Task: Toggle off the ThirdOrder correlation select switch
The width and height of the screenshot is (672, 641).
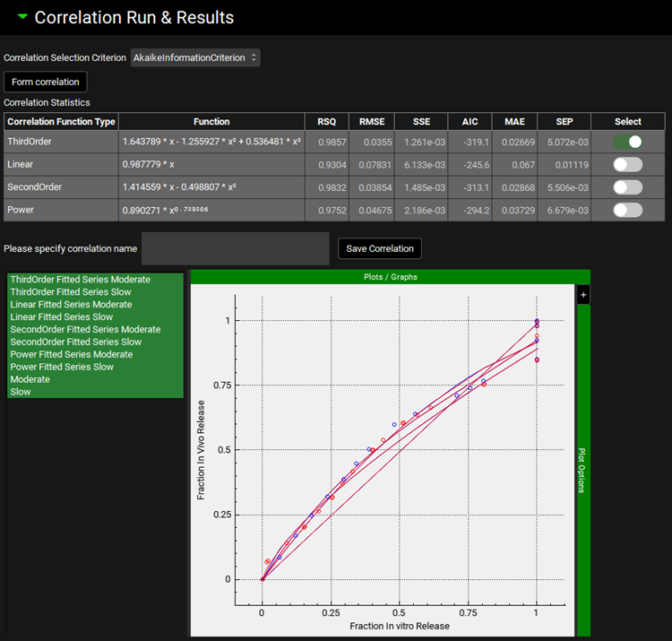Action: (x=627, y=142)
